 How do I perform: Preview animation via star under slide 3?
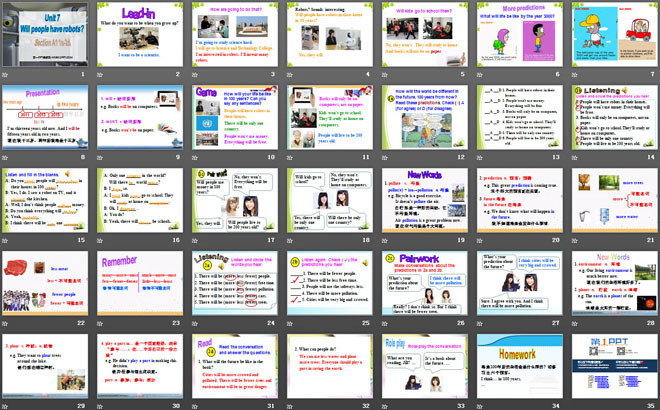coord(195,75)
